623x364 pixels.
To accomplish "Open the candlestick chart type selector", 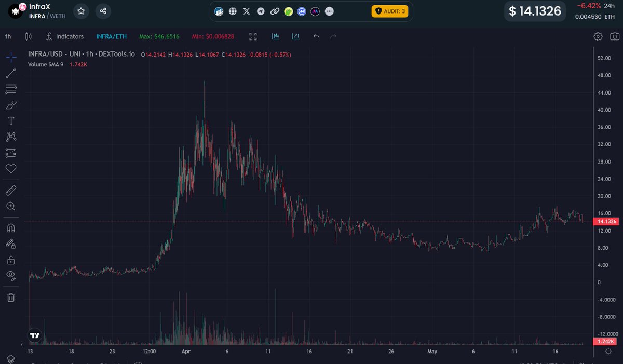I will click(x=29, y=36).
